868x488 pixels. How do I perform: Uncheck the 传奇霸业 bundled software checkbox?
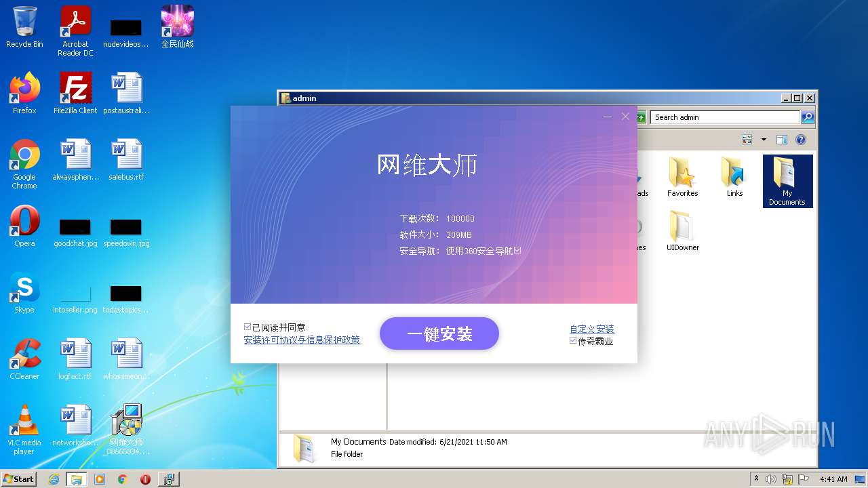(x=573, y=341)
